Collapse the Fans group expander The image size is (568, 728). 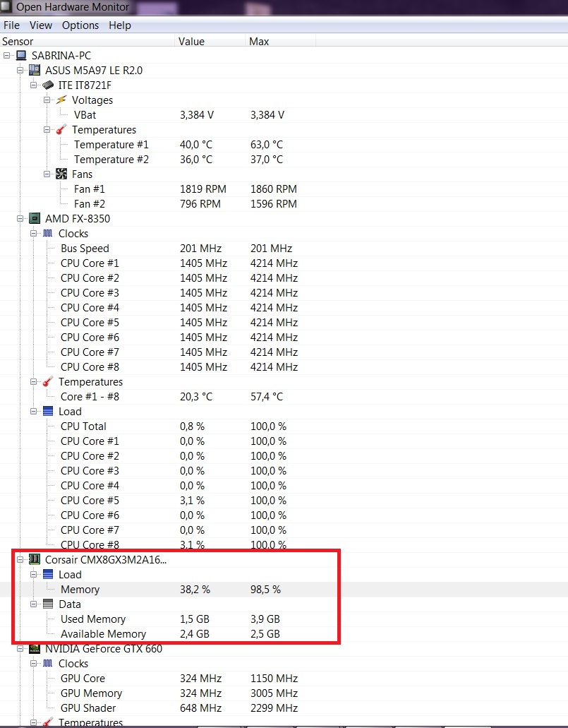coord(47,174)
